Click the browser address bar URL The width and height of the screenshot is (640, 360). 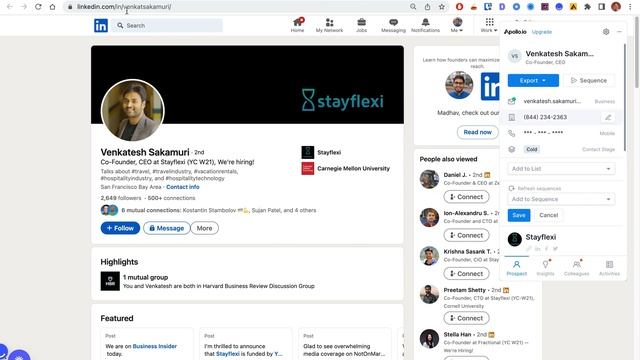(124, 7)
